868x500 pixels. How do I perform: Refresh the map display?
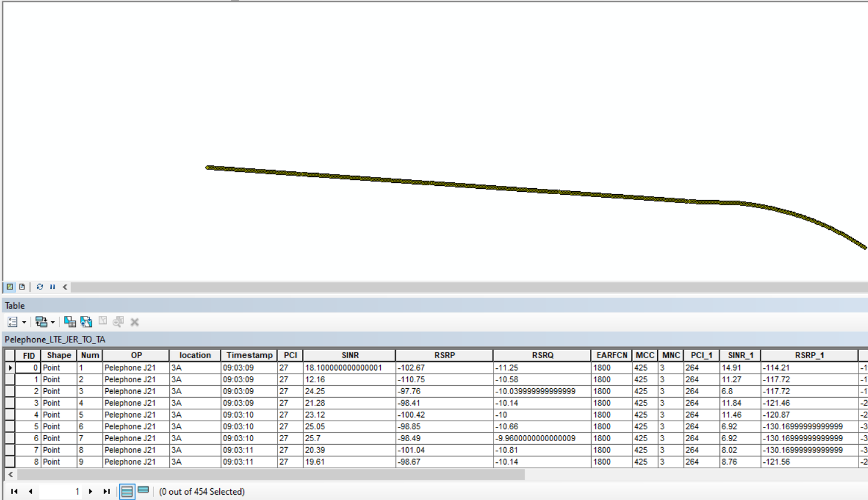39,286
